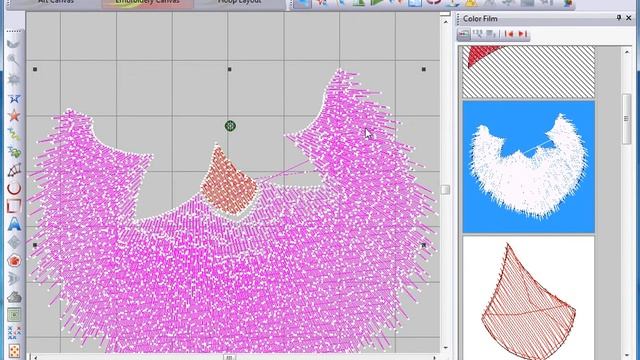Click the grayed gear-shaped tool in left toolbar

14,79
